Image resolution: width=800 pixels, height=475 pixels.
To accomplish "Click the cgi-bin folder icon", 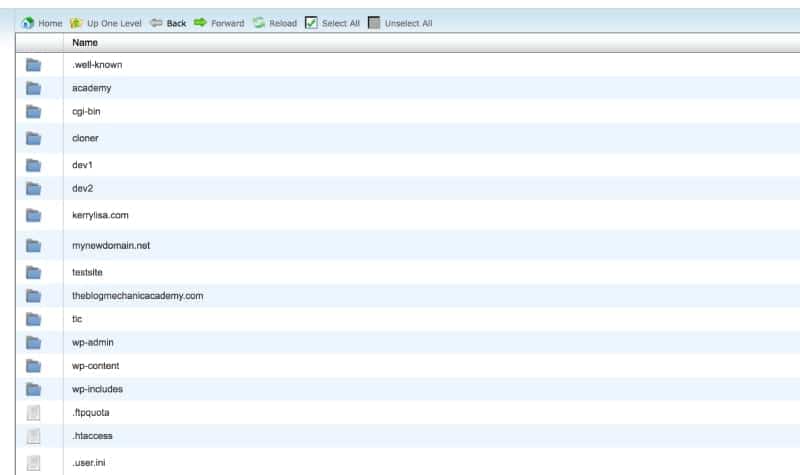I will [x=33, y=111].
